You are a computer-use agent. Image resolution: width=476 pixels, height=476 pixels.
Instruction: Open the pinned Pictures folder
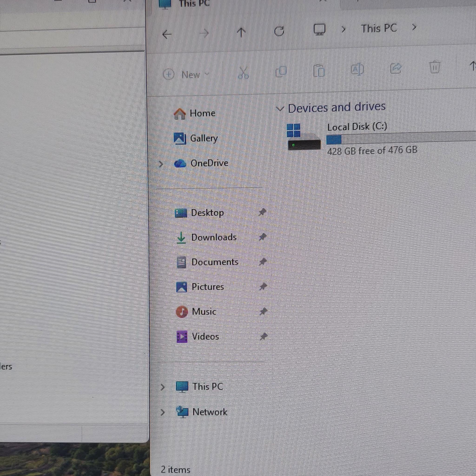[x=200, y=287]
